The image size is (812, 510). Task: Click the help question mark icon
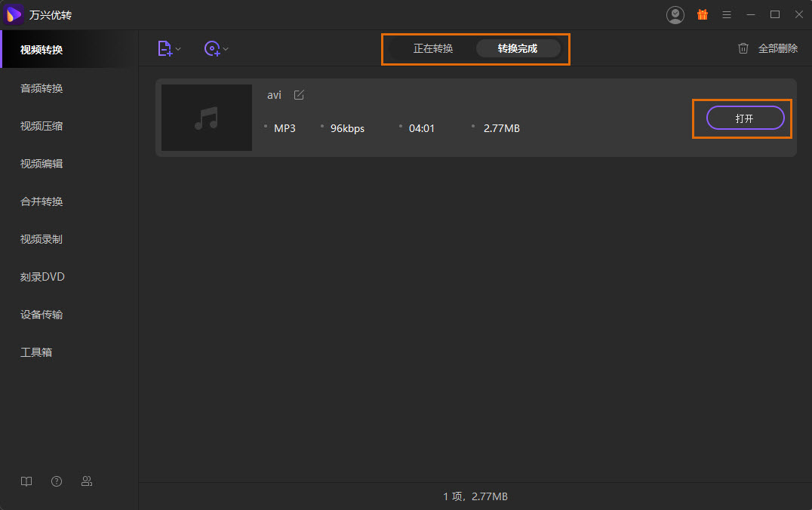point(57,481)
